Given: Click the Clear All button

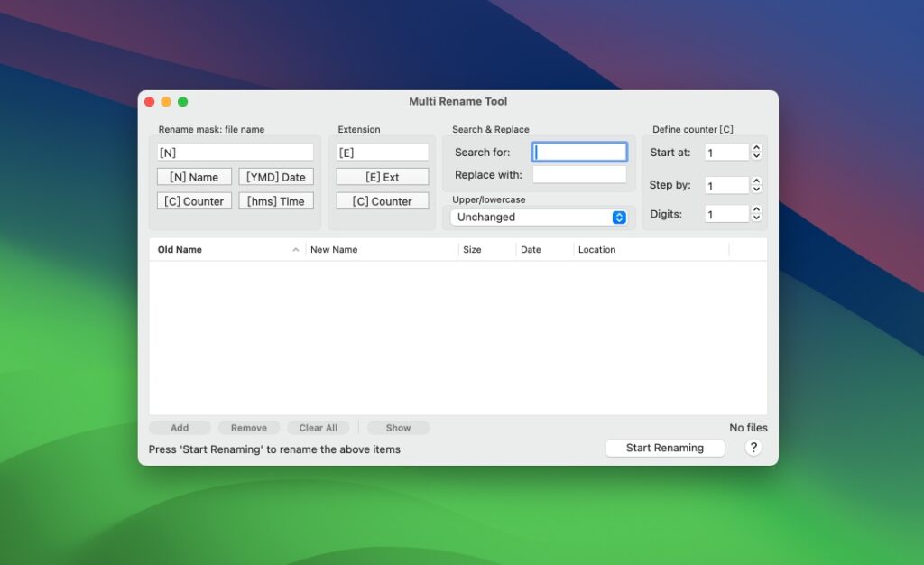Looking at the screenshot, I should pos(318,427).
